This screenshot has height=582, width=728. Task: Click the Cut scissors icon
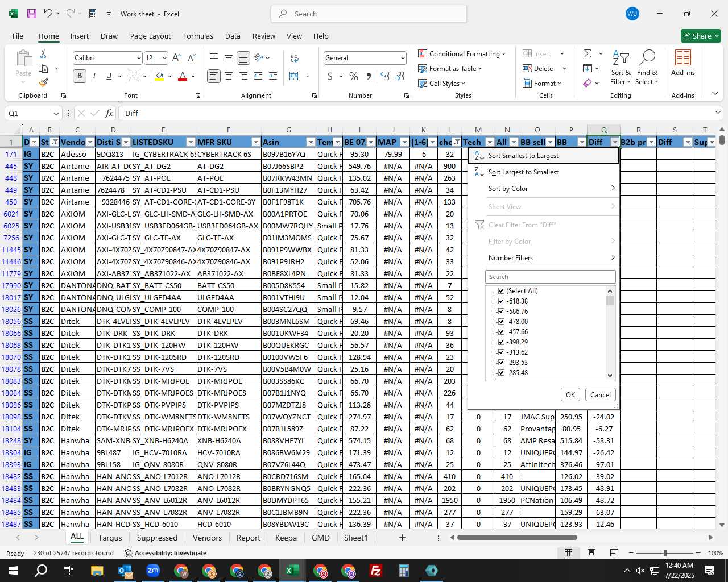click(x=43, y=53)
